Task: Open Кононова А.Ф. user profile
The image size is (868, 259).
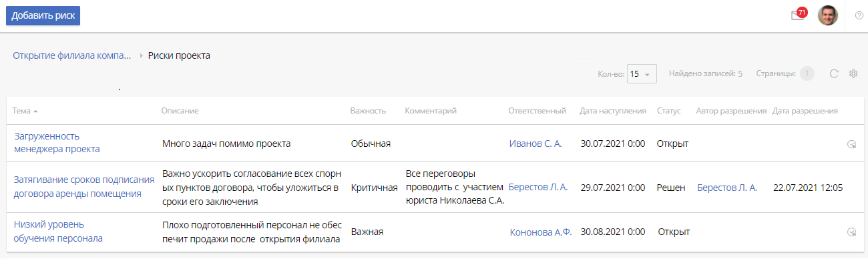Action: (x=541, y=232)
